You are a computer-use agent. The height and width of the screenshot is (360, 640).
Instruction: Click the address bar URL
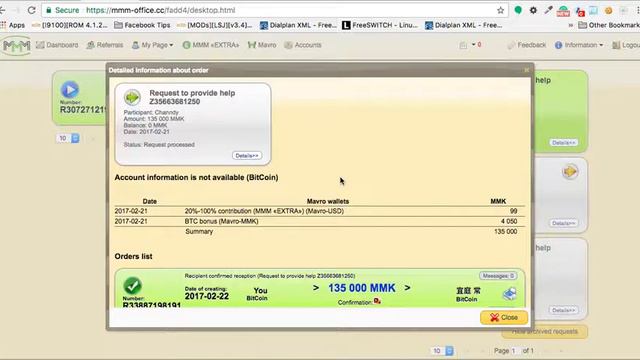point(161,10)
